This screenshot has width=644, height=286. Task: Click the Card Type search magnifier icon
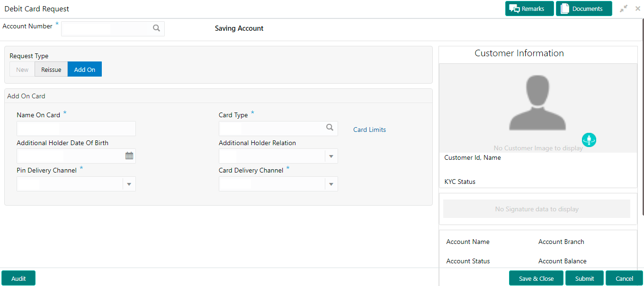pos(330,128)
